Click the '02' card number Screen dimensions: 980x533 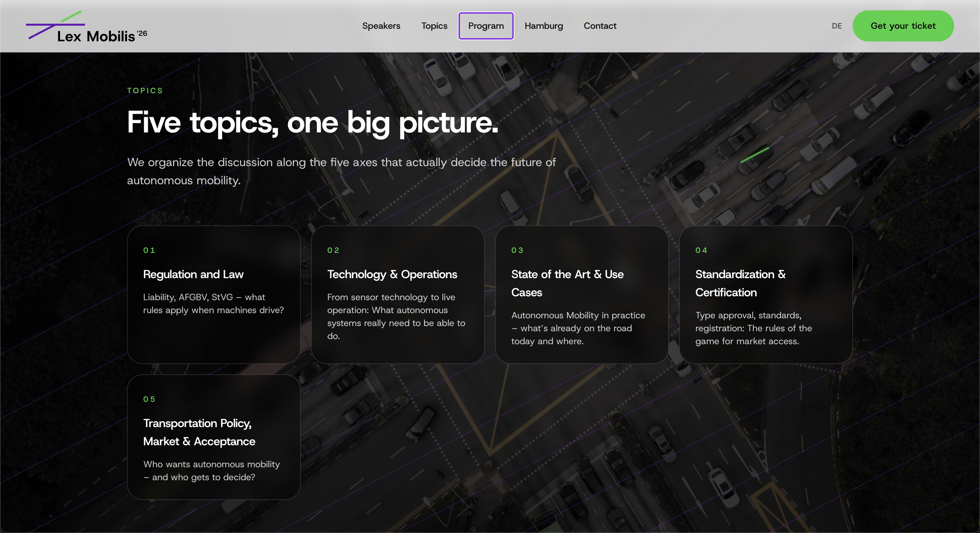pyautogui.click(x=333, y=250)
